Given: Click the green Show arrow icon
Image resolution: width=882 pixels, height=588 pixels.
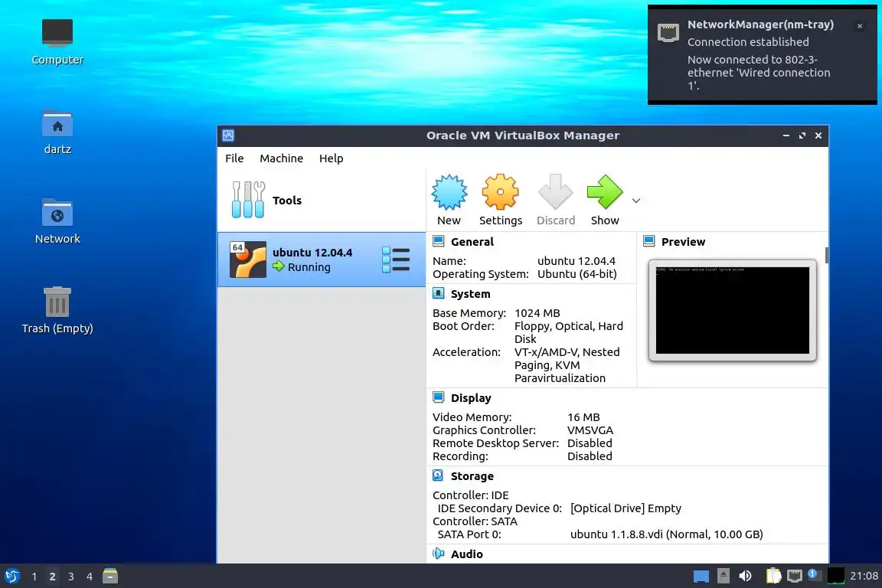Looking at the screenshot, I should [x=605, y=192].
